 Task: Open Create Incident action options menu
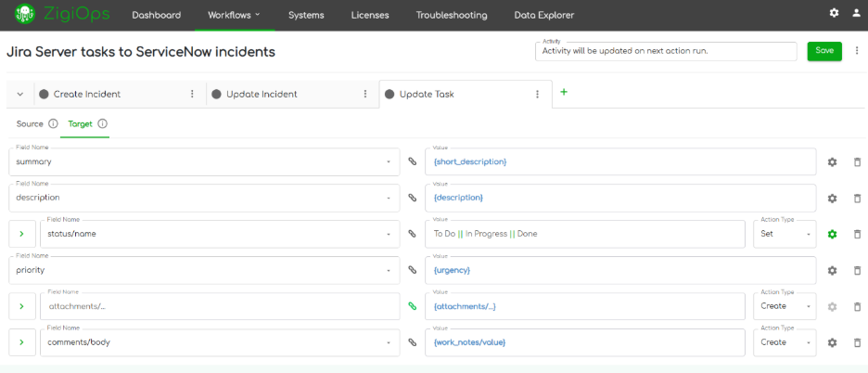point(192,95)
